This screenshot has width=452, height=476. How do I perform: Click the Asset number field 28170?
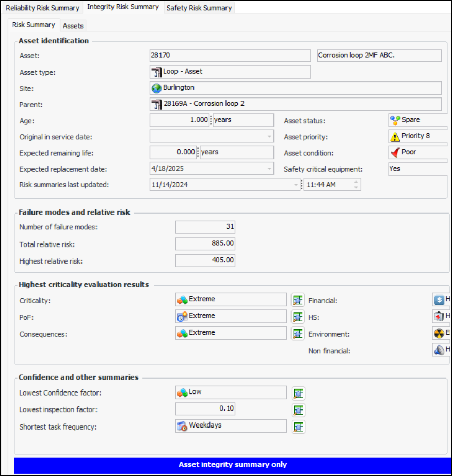230,55
